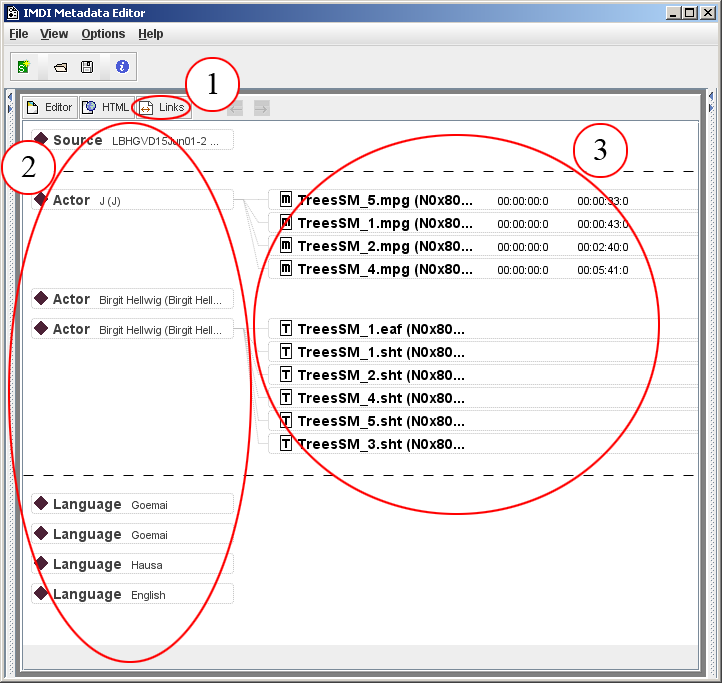Switch to the Links tab

[x=163, y=107]
